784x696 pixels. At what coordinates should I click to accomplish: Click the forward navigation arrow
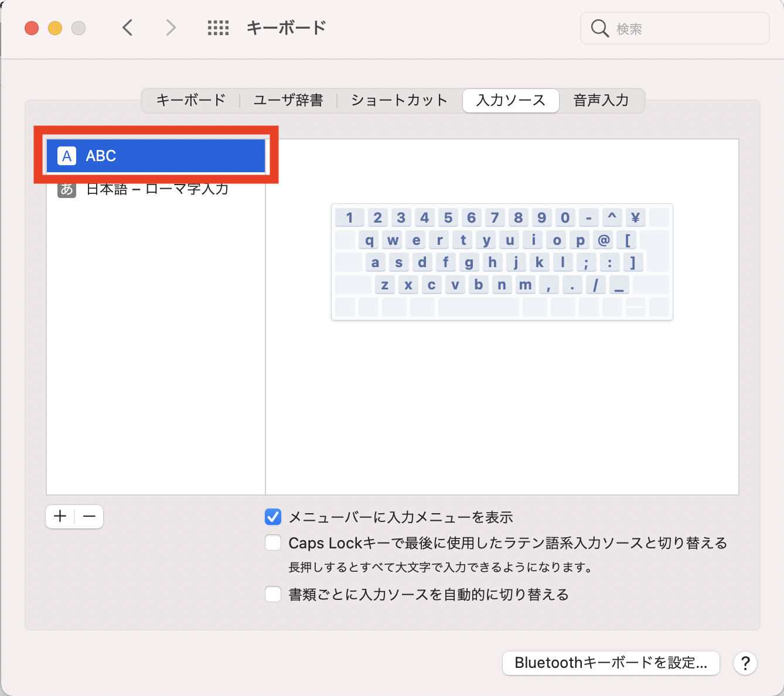tap(170, 28)
